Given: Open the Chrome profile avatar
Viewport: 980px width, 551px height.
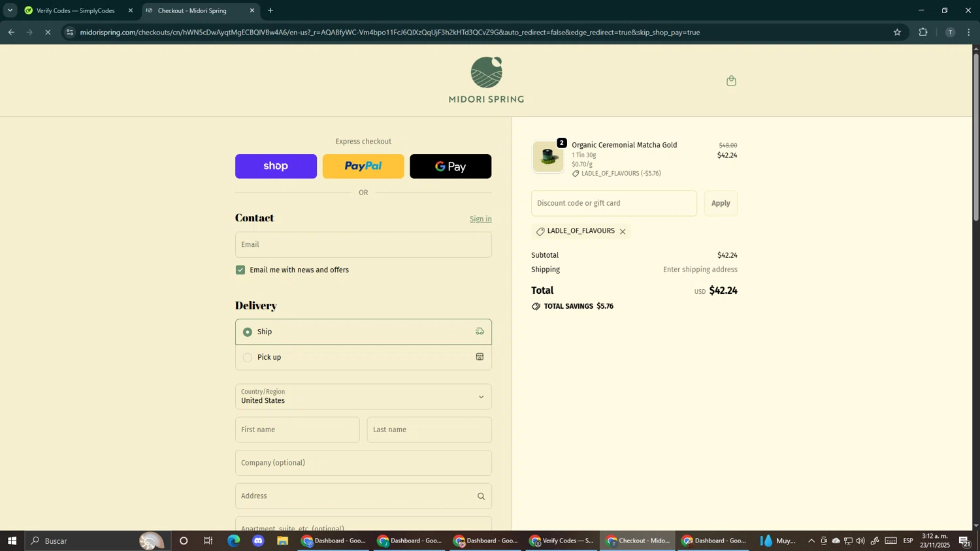Looking at the screenshot, I should pyautogui.click(x=950, y=32).
